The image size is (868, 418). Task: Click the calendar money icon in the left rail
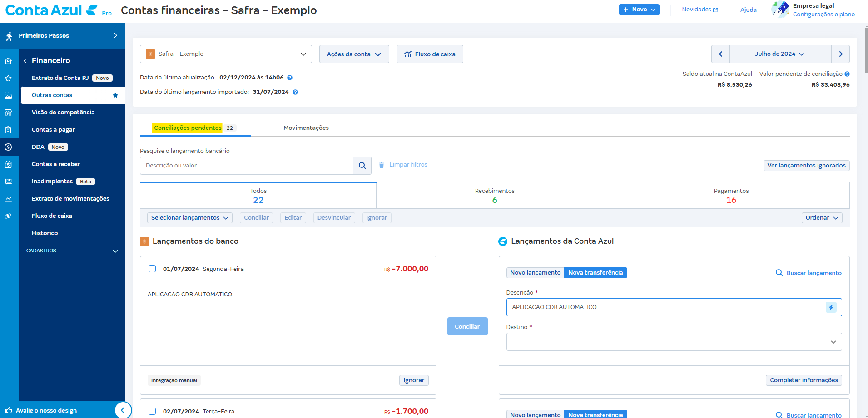tap(8, 164)
